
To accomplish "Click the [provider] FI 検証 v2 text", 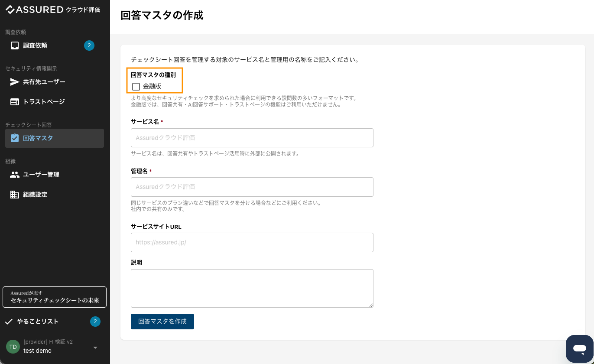I will click(48, 341).
